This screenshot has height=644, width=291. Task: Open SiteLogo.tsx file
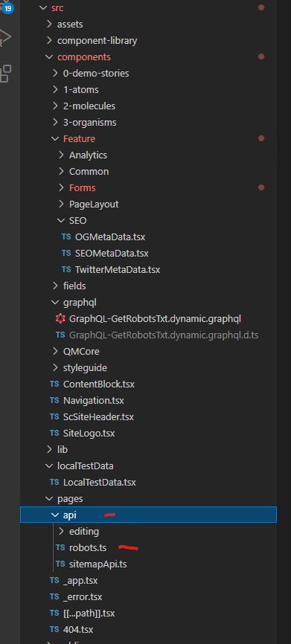pyautogui.click(x=89, y=434)
